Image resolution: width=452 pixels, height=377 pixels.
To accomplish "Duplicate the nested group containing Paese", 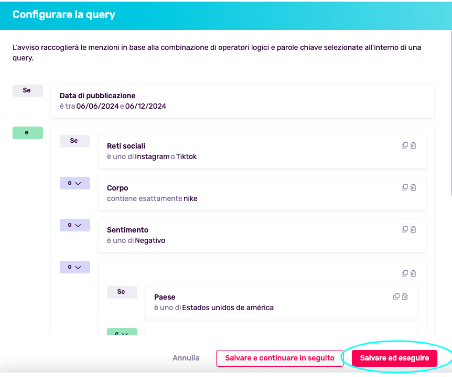I will pyautogui.click(x=405, y=273).
